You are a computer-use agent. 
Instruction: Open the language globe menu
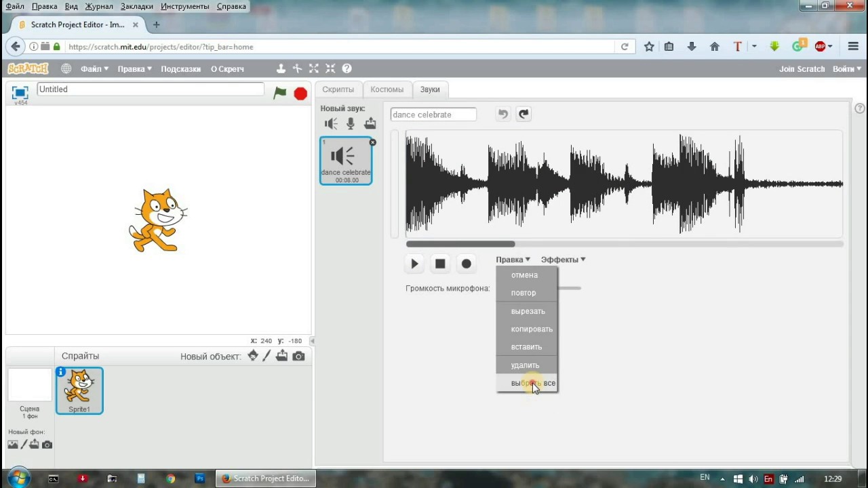[66, 68]
